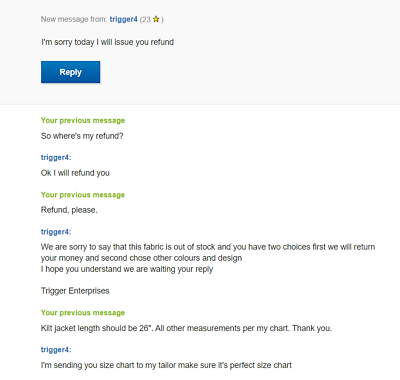Click trigger4 name above fabric out-of-stock message
400x380 pixels.
coord(56,232)
